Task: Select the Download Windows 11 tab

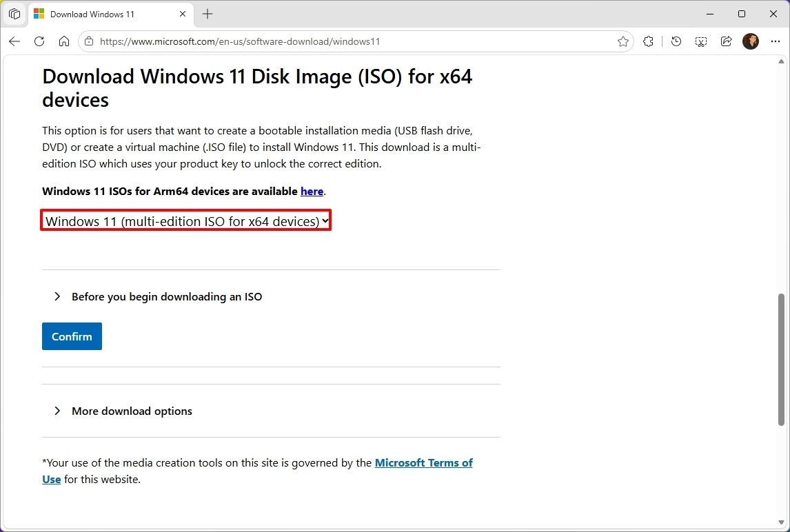Action: [111, 14]
